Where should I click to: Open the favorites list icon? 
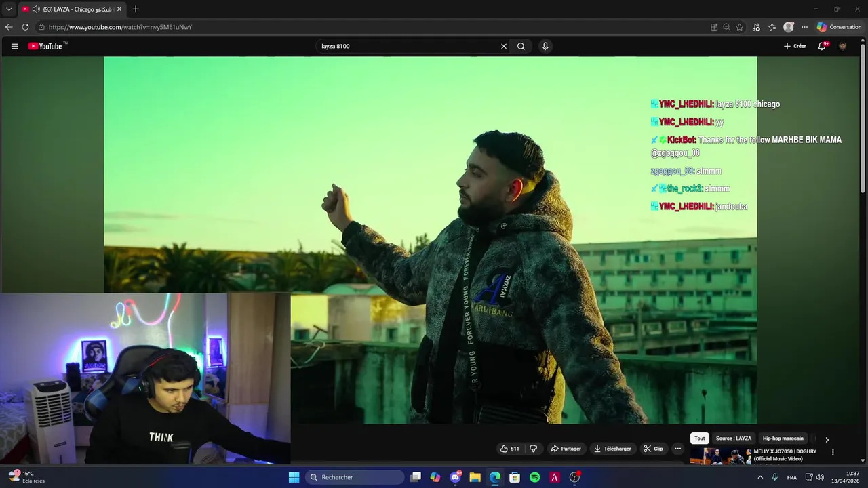pyautogui.click(x=772, y=27)
